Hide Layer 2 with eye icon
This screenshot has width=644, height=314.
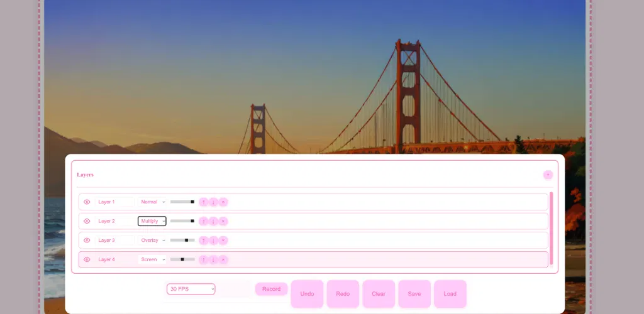[x=87, y=221]
